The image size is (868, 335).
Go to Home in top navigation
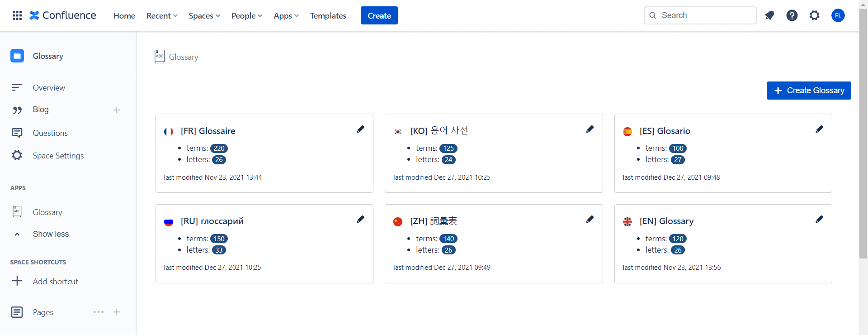[x=124, y=16]
